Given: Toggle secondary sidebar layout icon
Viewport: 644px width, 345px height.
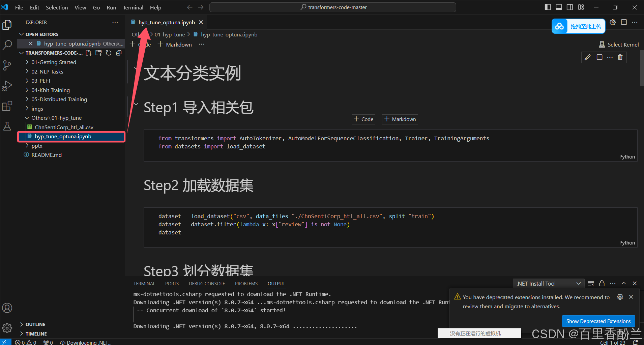Looking at the screenshot, I should (x=570, y=7).
